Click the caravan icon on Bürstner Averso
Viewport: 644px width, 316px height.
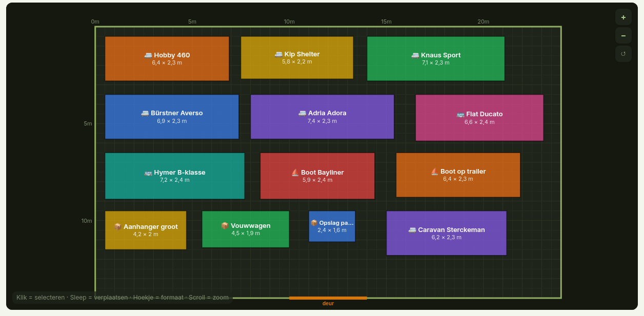pos(145,113)
